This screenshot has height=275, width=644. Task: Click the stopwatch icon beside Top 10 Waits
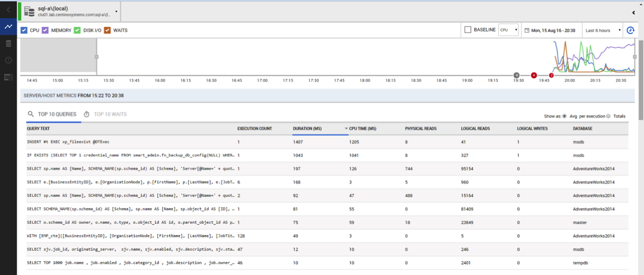(87, 114)
